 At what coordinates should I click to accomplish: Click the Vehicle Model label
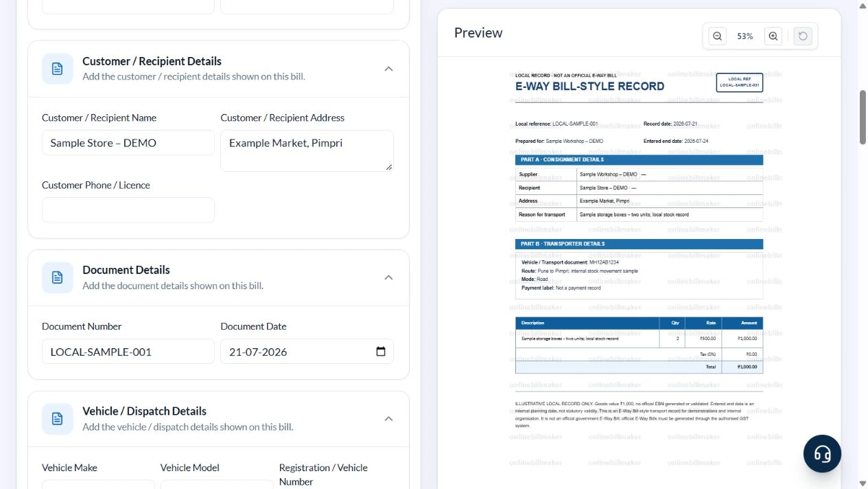tap(190, 468)
